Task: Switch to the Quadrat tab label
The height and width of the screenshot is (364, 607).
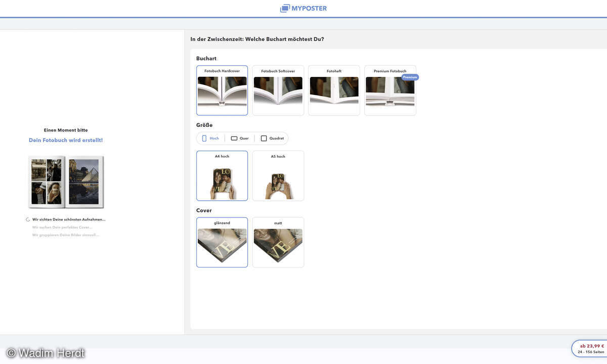Action: (277, 139)
